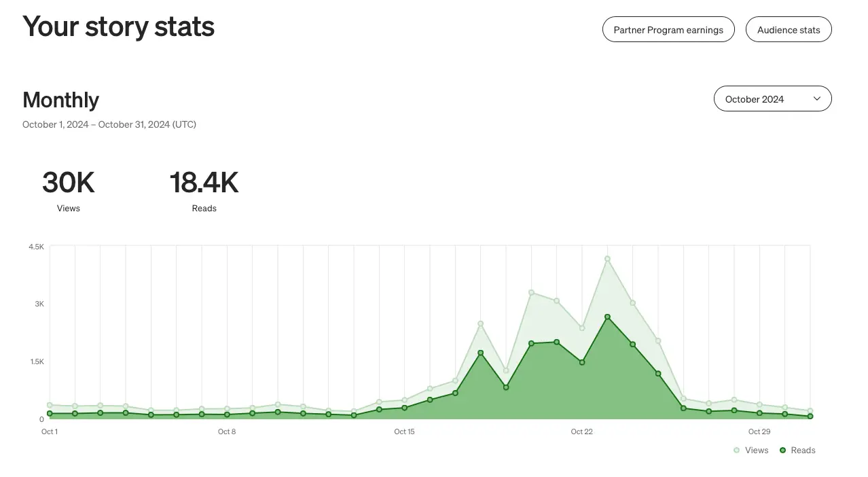Expand the October 2024 month dropdown
Viewport: 868px width, 477px height.
772,99
